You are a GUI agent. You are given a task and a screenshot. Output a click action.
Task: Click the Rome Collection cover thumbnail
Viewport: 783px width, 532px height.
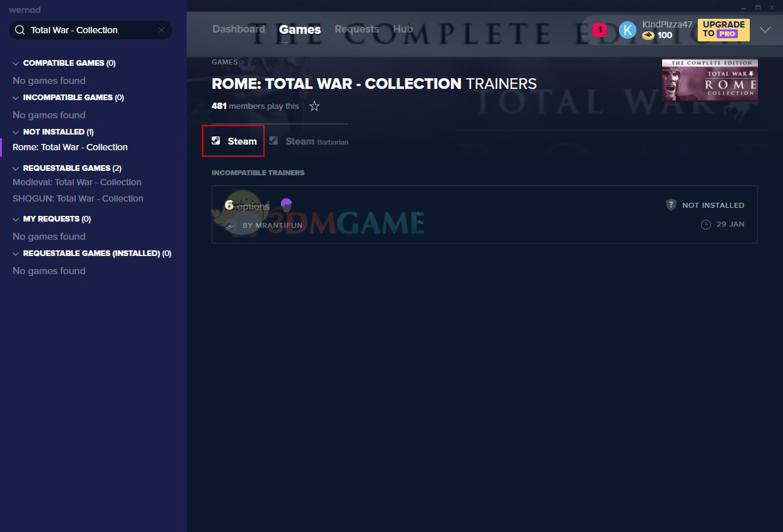click(710, 81)
